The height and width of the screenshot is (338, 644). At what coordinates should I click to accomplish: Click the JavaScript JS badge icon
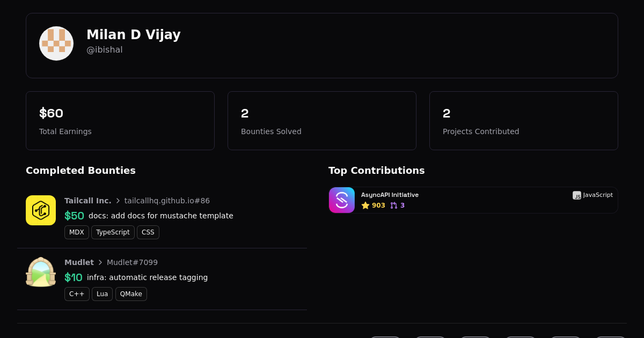point(577,195)
